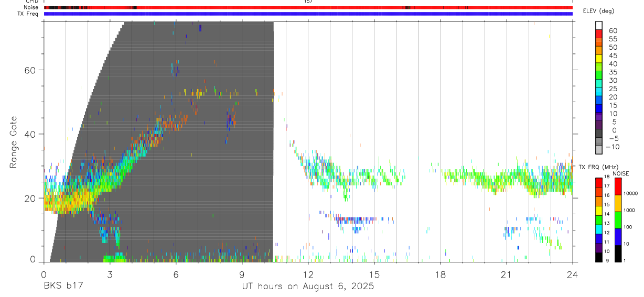This screenshot has height=297, width=644.
Task: Click the "11" label on the TX FRQ scale
Action: coord(607,242)
